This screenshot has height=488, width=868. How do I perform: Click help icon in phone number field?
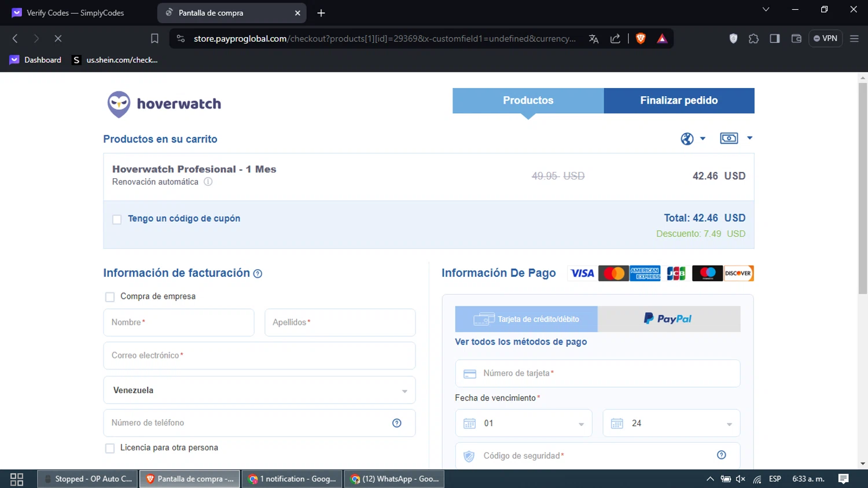(x=397, y=423)
